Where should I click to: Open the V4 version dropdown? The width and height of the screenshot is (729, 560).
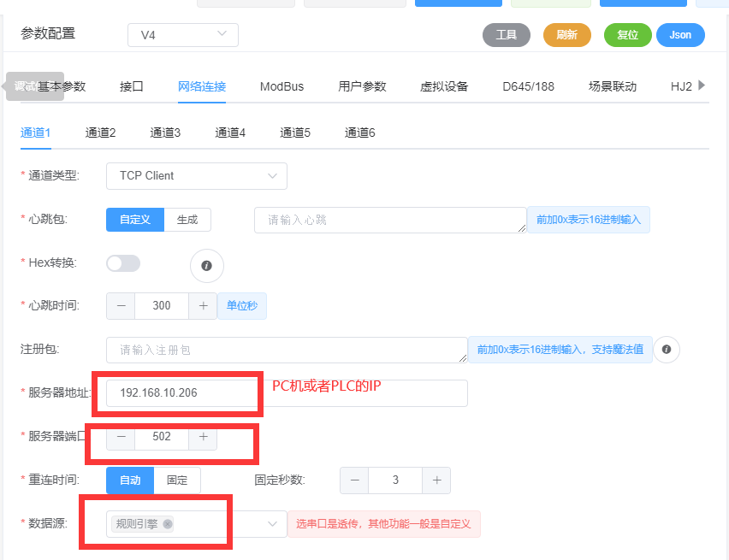click(183, 35)
